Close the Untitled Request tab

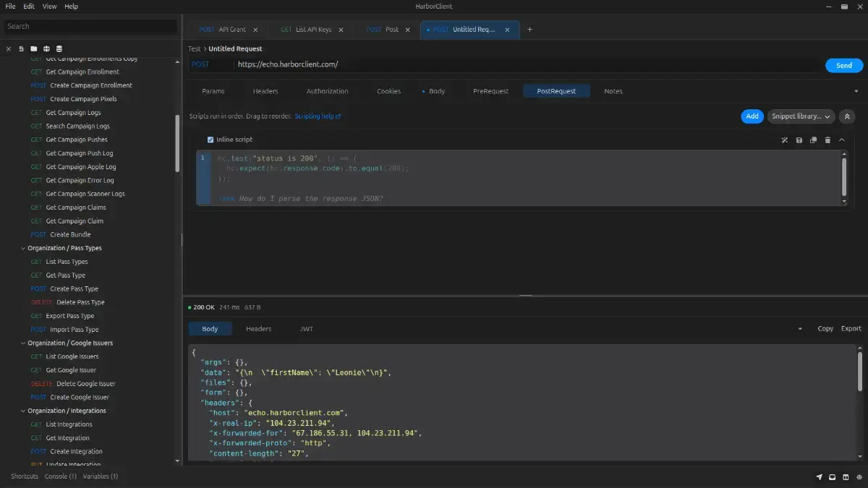tap(507, 30)
